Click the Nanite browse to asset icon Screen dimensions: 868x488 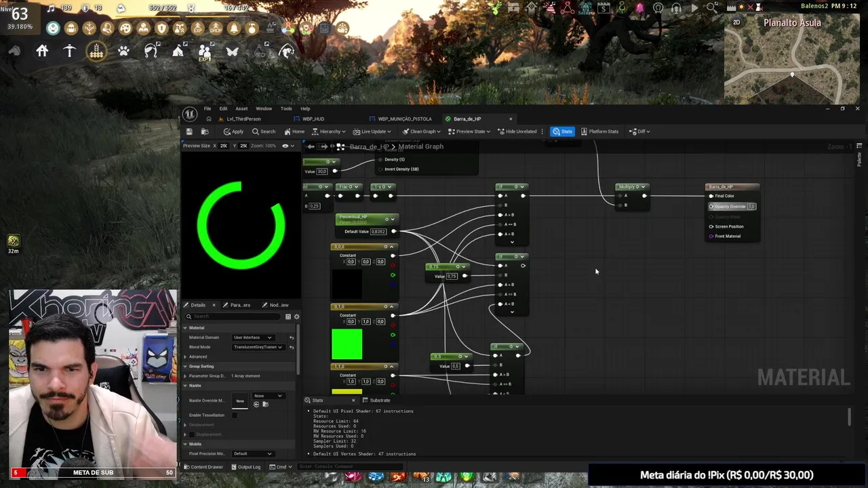point(265,405)
